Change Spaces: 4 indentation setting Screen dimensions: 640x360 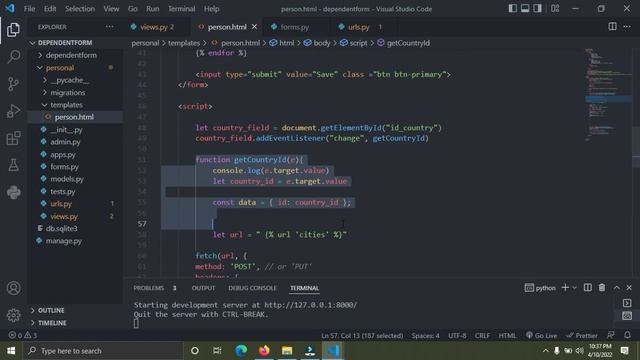pyautogui.click(x=425, y=336)
